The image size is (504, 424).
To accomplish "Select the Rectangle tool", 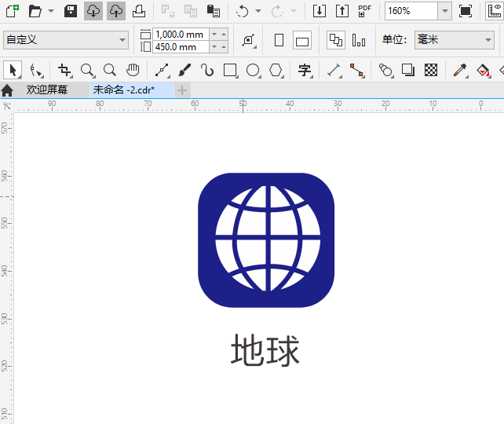I will point(231,70).
